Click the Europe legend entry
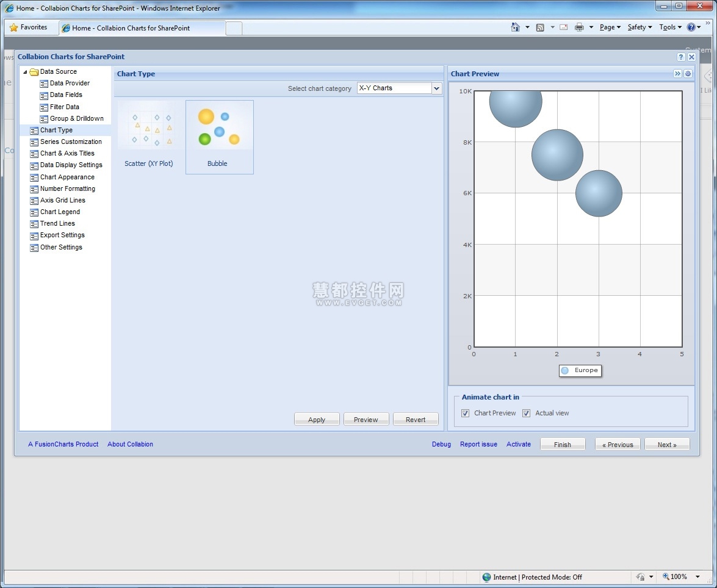 pyautogui.click(x=580, y=370)
